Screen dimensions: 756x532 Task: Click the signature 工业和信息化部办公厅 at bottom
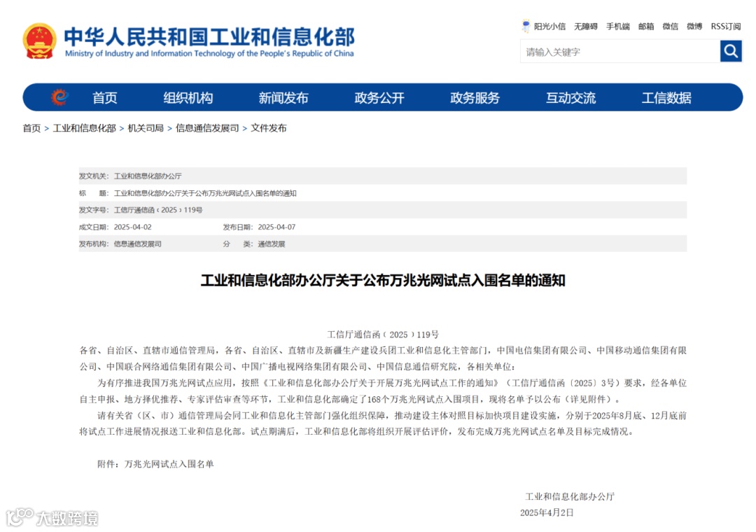click(569, 496)
